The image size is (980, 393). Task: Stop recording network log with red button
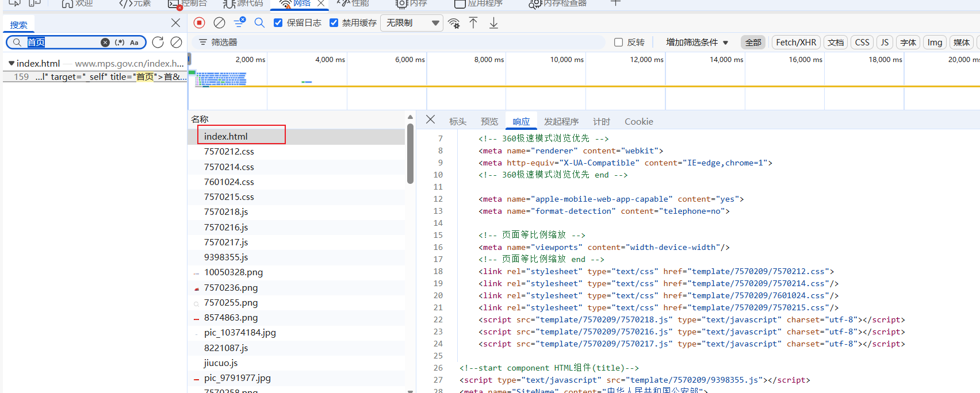click(199, 23)
